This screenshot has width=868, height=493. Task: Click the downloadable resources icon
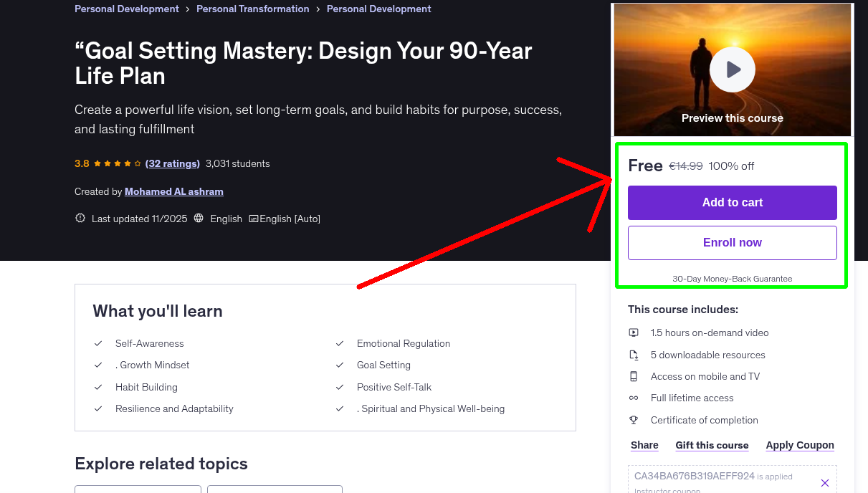634,354
